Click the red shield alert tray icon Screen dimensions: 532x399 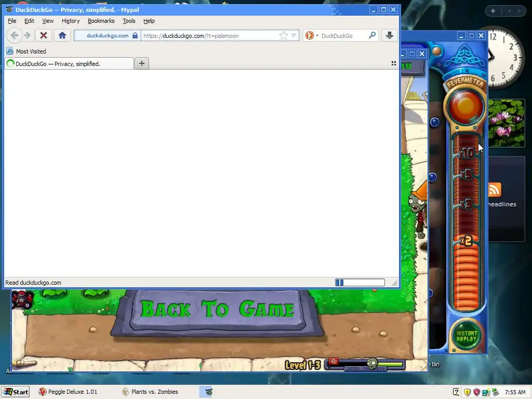(x=476, y=392)
